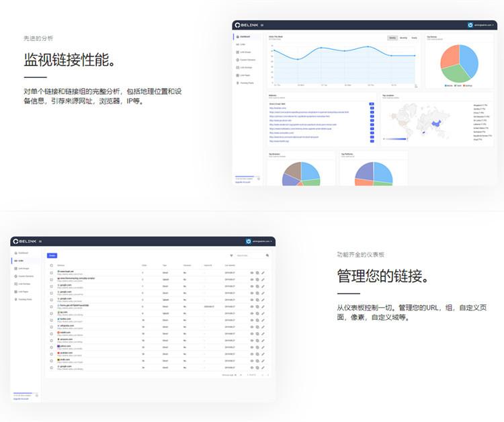Click the blue Create button above the table
This screenshot has width=504, height=422.
52,255
